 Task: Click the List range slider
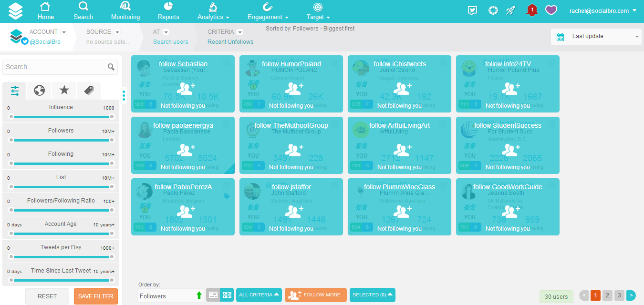(61, 187)
